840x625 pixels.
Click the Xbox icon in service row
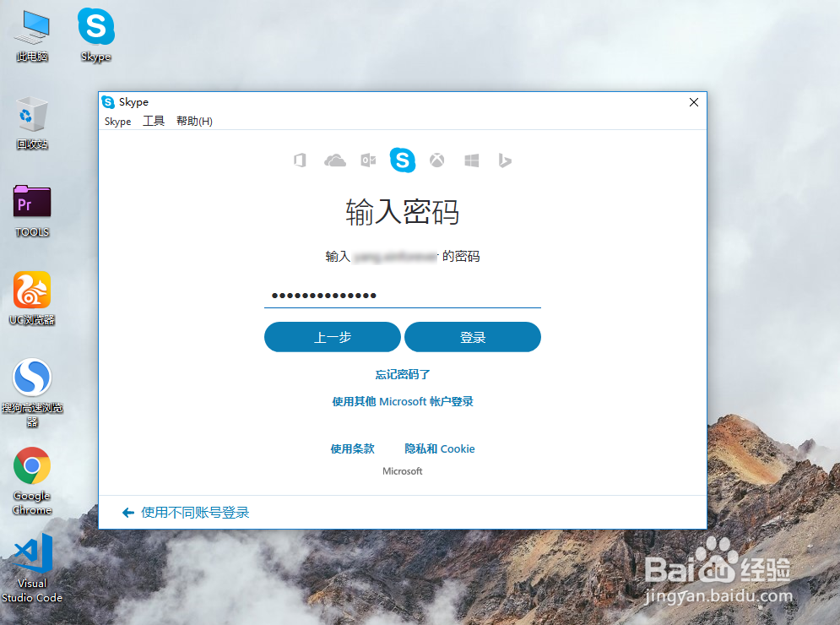tap(437, 160)
